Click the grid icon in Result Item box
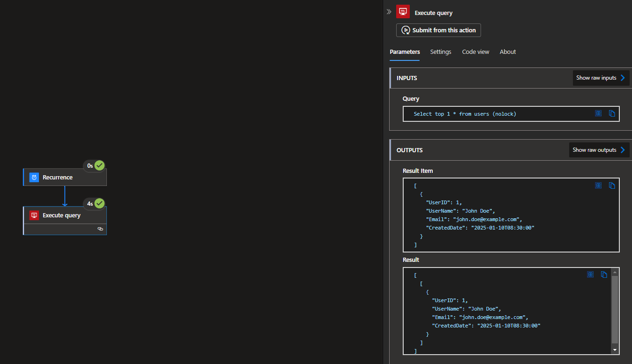This screenshot has width=632, height=364. click(598, 186)
